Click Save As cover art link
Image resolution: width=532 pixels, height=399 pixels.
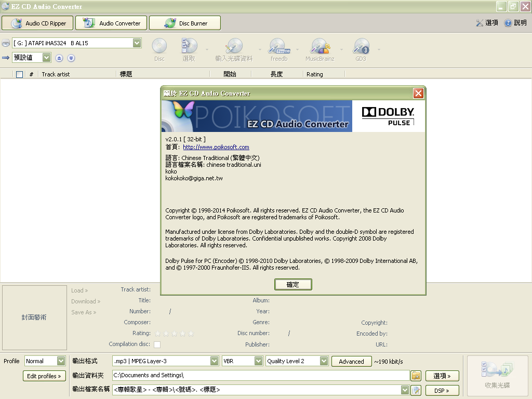tap(84, 312)
